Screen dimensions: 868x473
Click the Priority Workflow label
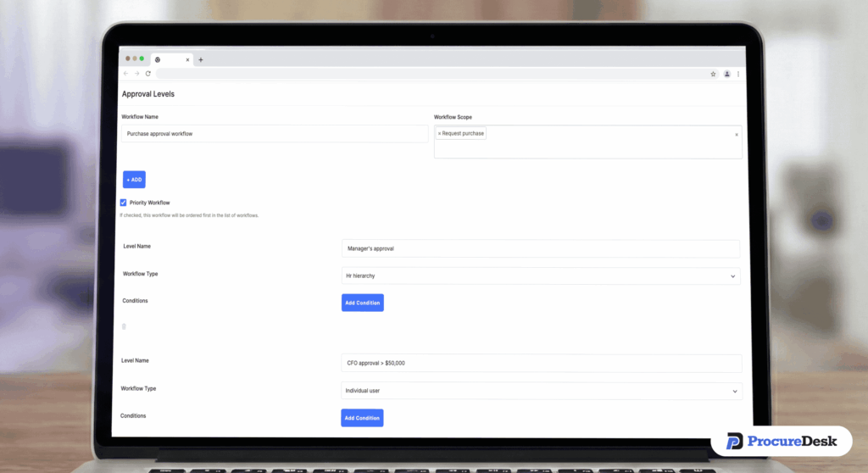pyautogui.click(x=149, y=203)
